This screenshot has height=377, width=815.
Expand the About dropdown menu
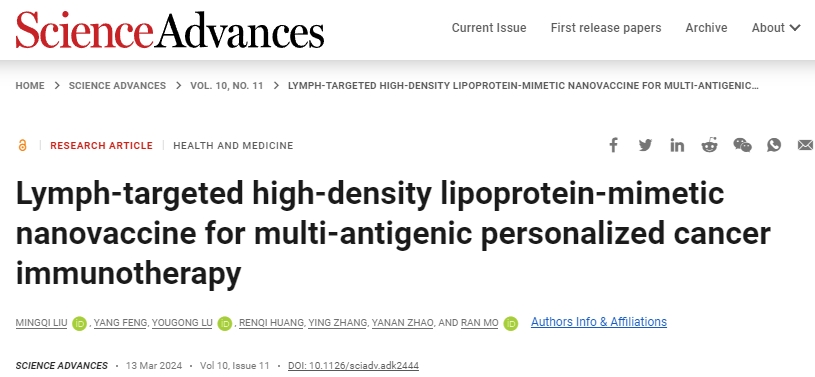pos(775,28)
